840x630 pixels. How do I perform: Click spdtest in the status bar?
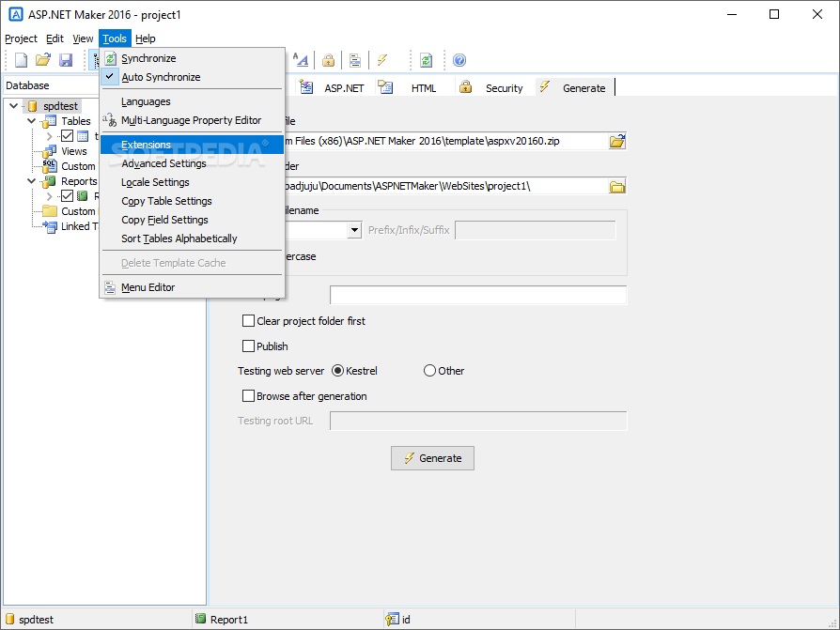pyautogui.click(x=36, y=620)
